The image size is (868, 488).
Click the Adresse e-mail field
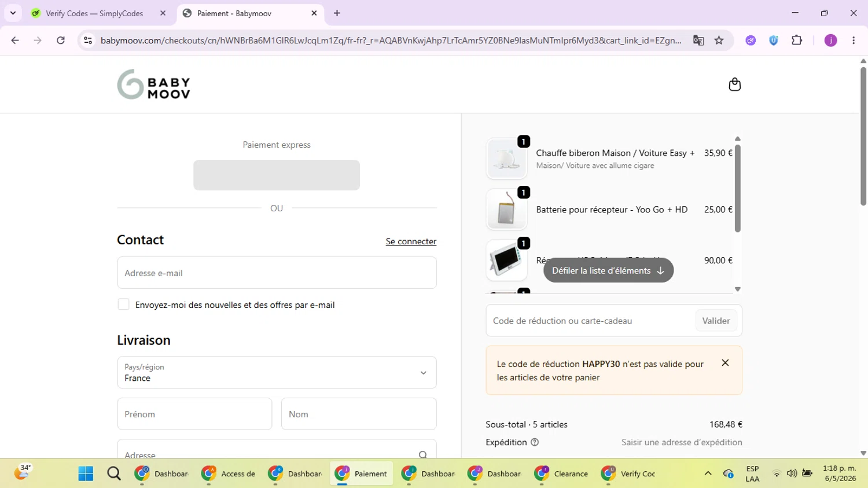[277, 273]
